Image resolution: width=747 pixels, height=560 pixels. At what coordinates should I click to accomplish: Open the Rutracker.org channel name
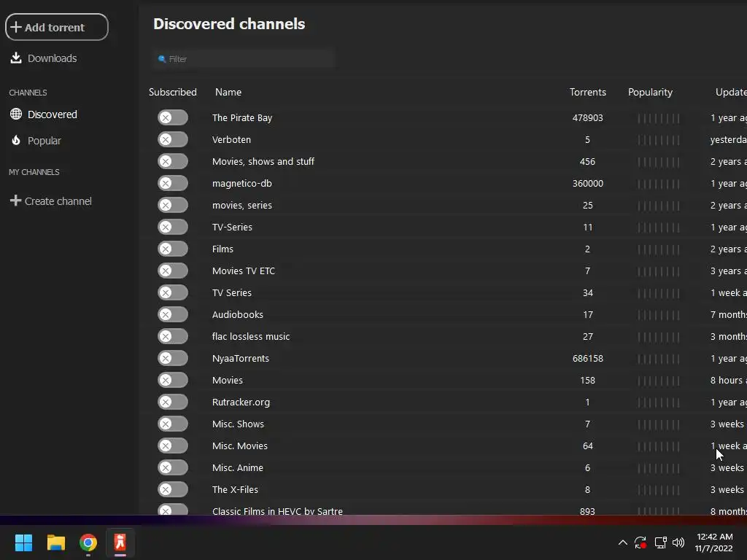click(241, 402)
